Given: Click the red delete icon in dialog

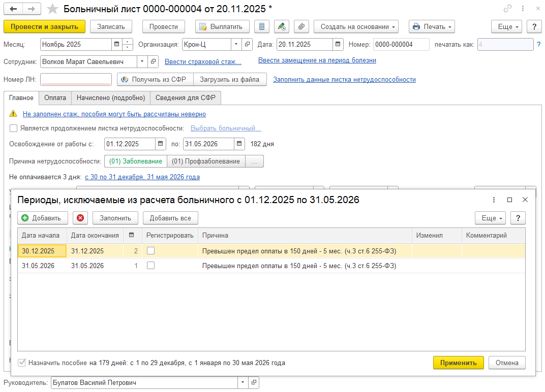Looking at the screenshot, I should [x=80, y=218].
